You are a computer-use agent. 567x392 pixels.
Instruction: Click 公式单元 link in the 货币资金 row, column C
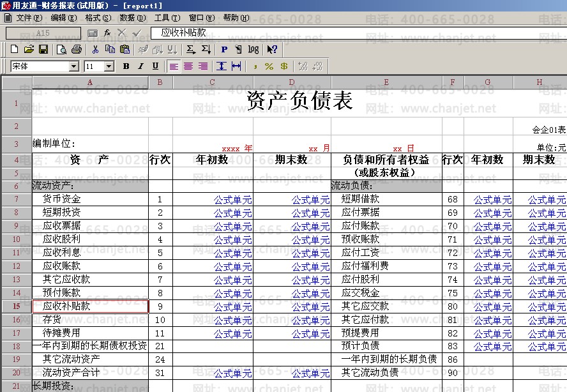[x=232, y=200]
